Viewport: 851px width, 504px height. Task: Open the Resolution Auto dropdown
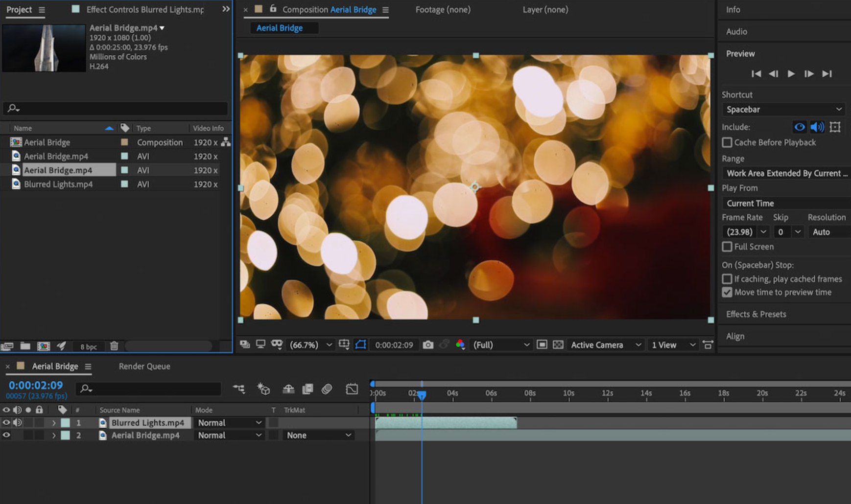(829, 232)
